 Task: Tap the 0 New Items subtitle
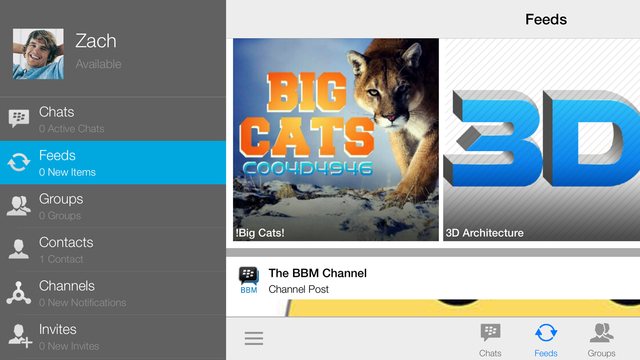(67, 172)
